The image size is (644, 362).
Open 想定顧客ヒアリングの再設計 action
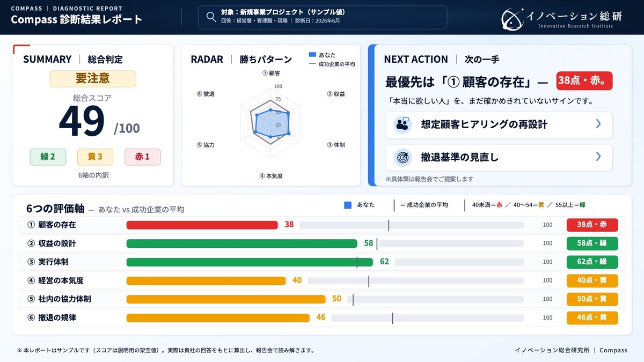coord(499,124)
